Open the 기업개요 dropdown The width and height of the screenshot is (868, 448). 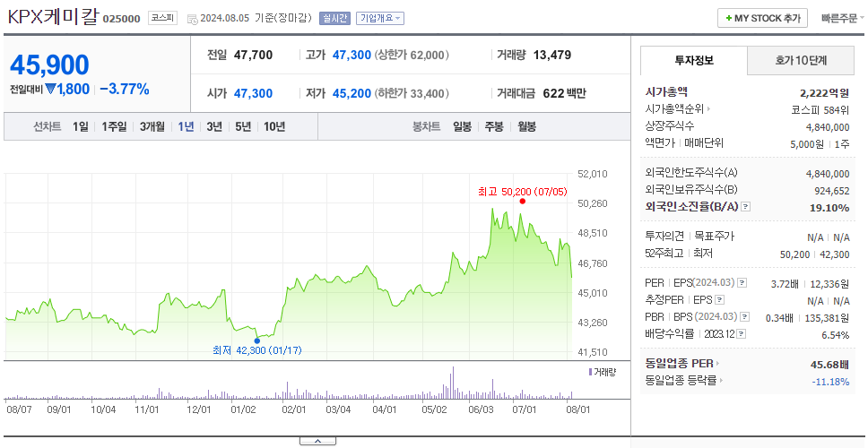click(x=380, y=18)
